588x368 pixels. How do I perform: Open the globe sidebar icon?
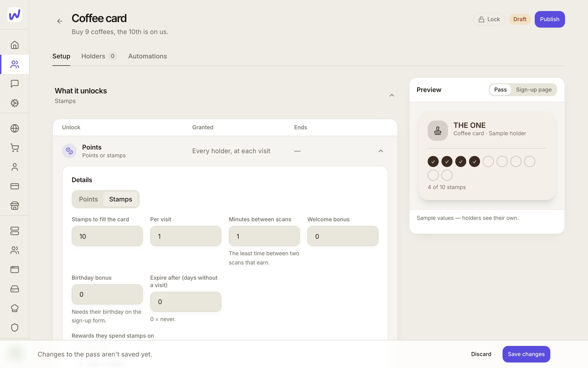14,128
